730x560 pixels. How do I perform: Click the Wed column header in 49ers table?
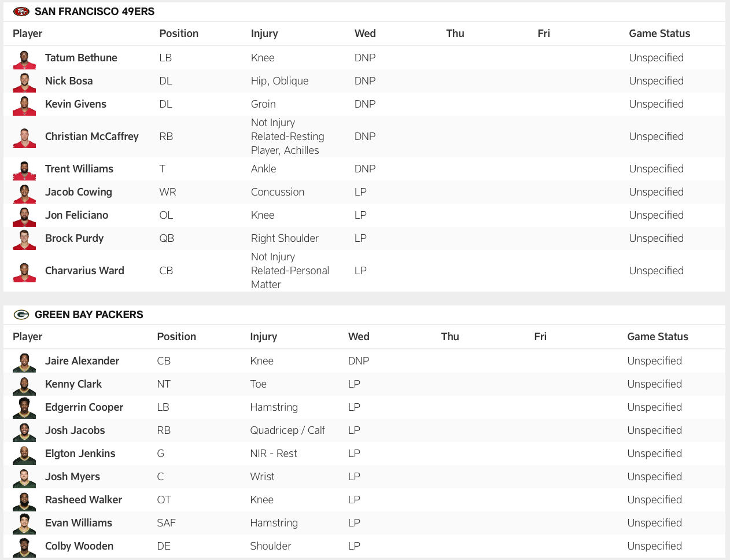point(365,34)
